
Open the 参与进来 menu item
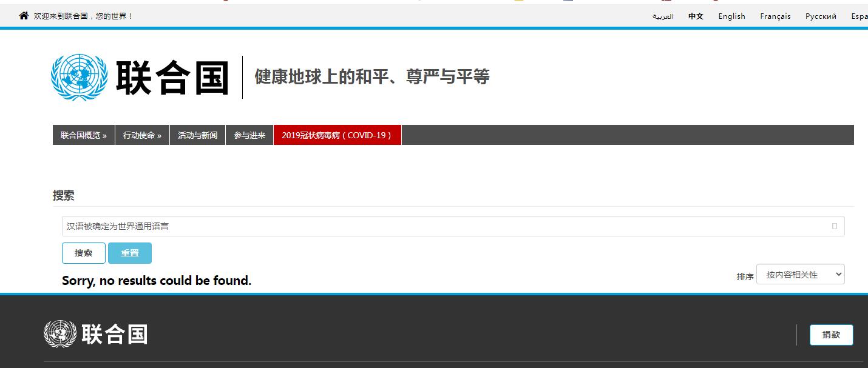249,135
